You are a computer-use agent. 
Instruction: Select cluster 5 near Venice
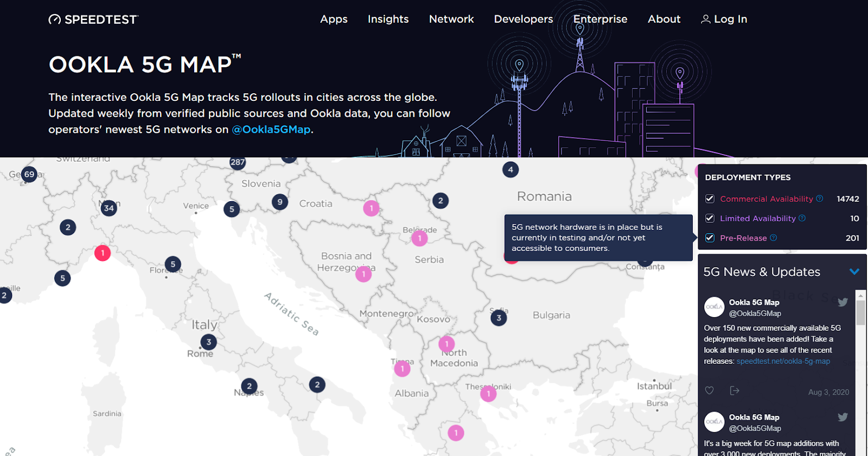[232, 209]
